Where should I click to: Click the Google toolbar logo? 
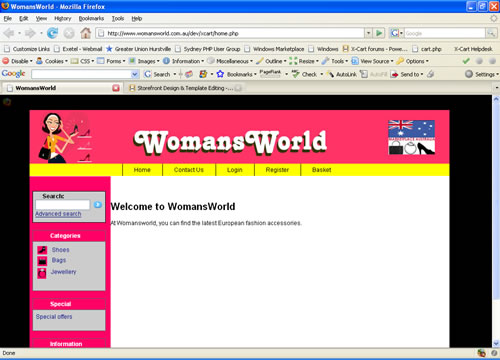pyautogui.click(x=14, y=74)
